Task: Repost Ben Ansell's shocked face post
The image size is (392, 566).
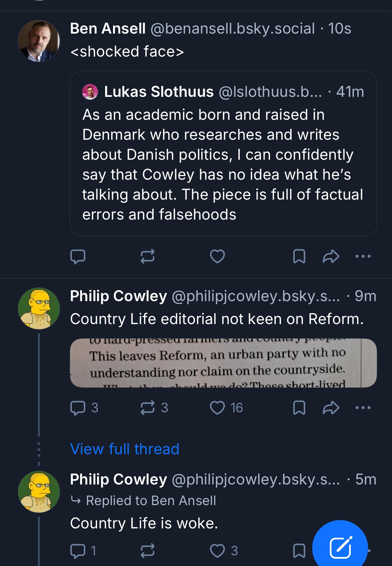Action: pyautogui.click(x=147, y=257)
